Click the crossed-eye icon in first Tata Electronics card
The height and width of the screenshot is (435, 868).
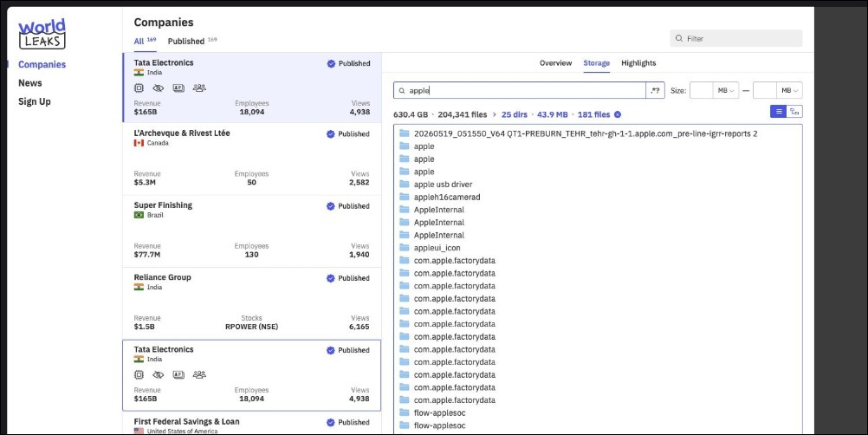pyautogui.click(x=159, y=88)
